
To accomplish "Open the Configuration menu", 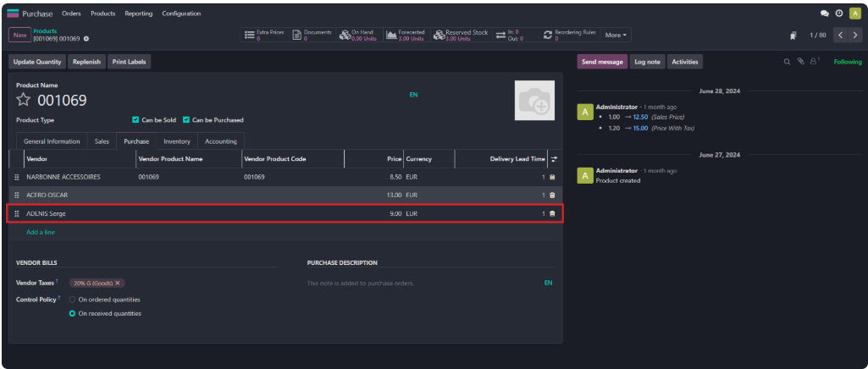I will (181, 14).
